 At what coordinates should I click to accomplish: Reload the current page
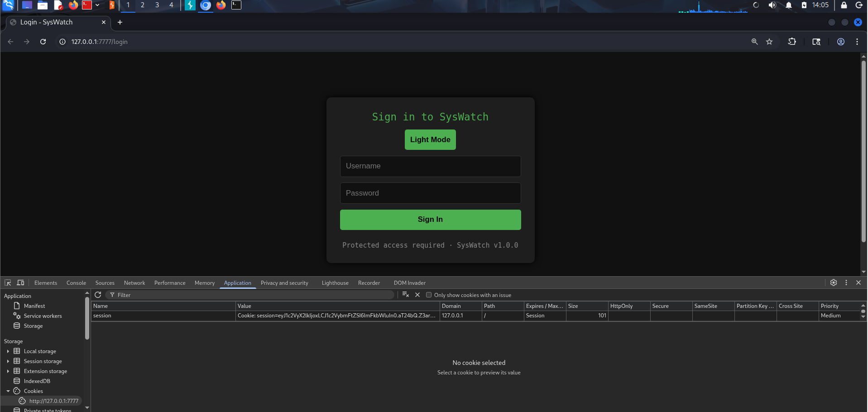click(43, 42)
